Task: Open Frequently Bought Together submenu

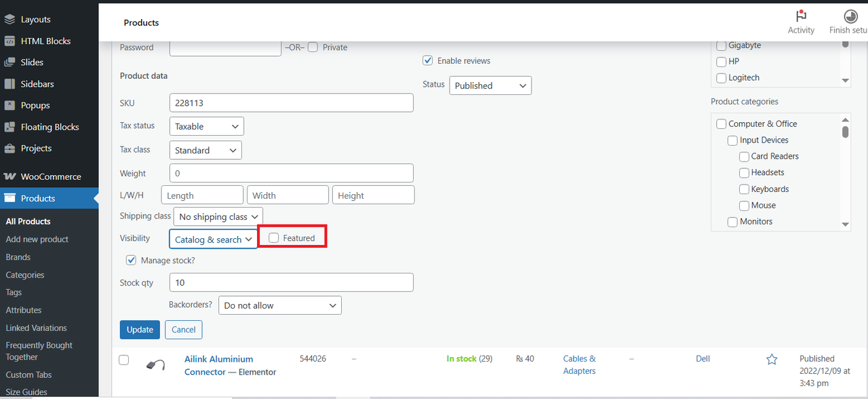Action: coord(39,351)
